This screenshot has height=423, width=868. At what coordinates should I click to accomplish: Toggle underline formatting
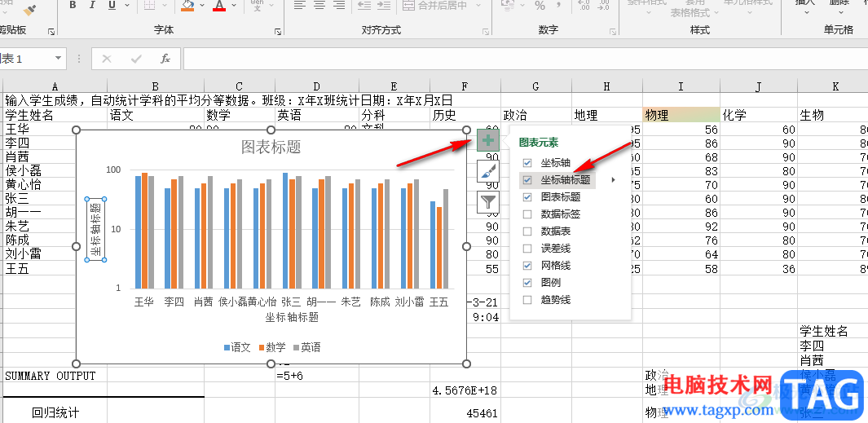pos(112,6)
